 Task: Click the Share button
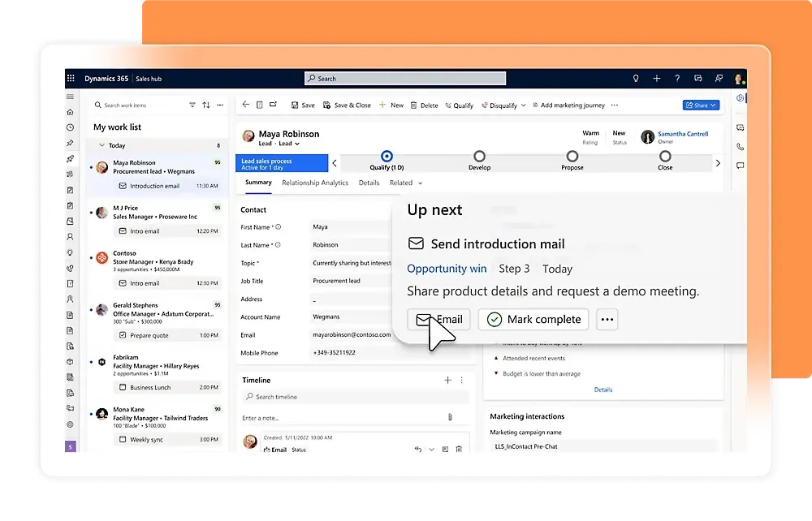(x=701, y=105)
